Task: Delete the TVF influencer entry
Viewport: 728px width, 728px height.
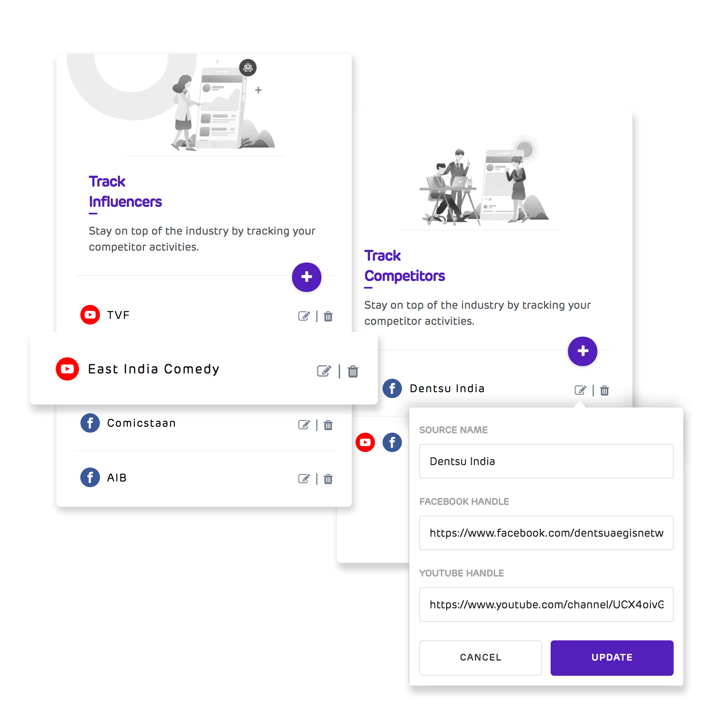Action: [x=328, y=316]
